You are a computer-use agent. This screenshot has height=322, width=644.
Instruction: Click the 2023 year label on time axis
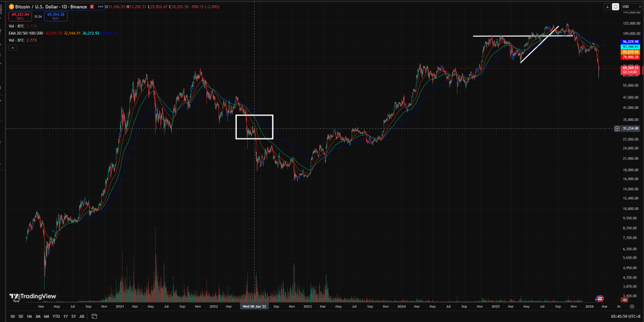point(308,306)
